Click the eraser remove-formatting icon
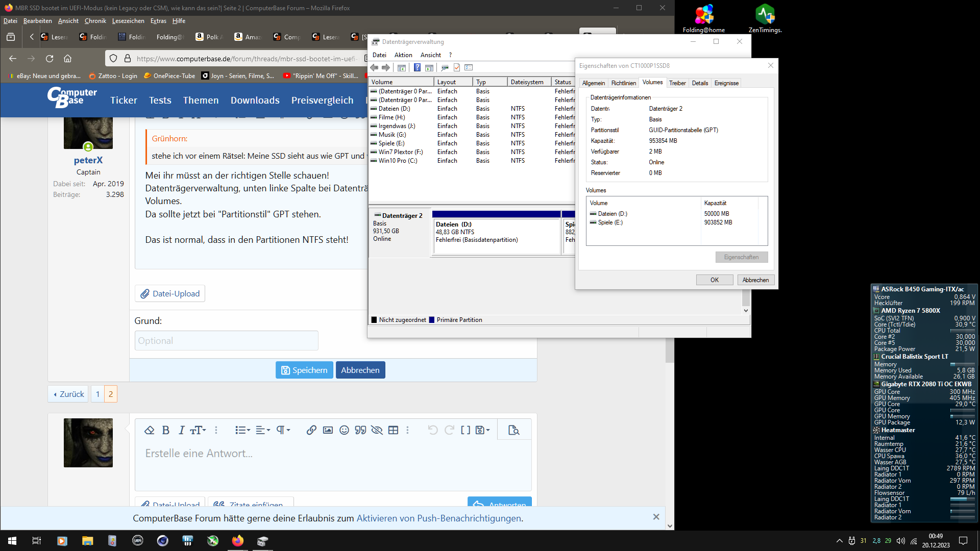Viewport: 980px width, 551px height. (x=149, y=430)
